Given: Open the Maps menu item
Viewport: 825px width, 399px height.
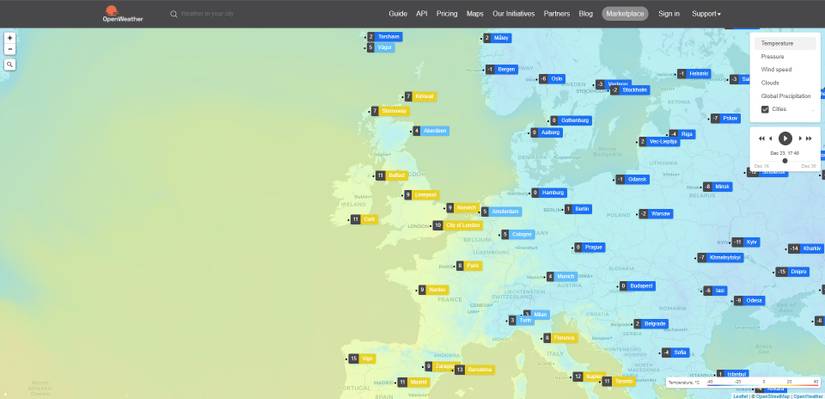Looking at the screenshot, I should click(x=475, y=14).
